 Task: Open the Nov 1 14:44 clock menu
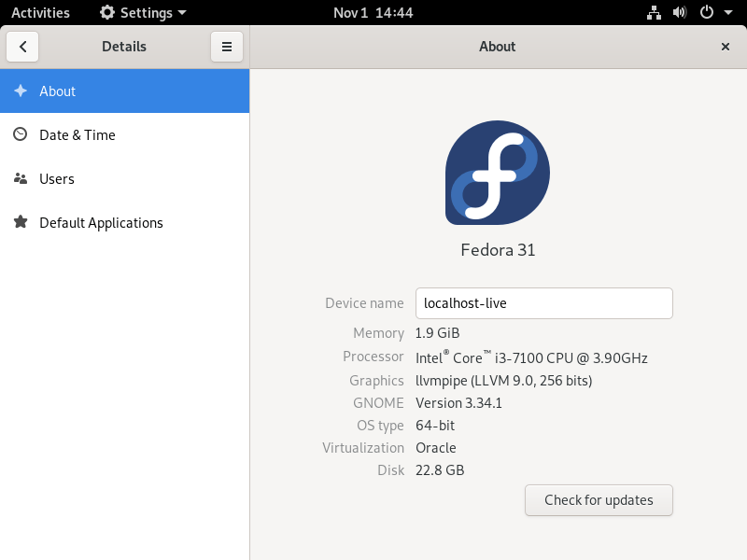373,12
